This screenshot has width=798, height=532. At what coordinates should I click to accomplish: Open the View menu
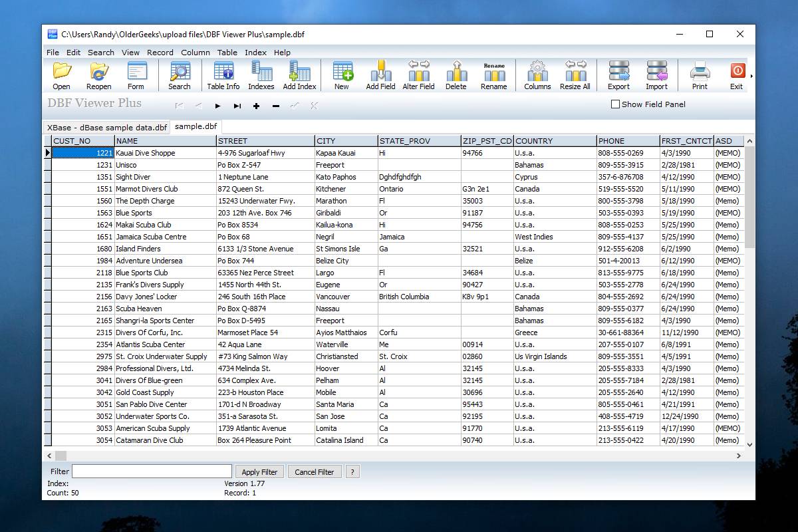[130, 53]
